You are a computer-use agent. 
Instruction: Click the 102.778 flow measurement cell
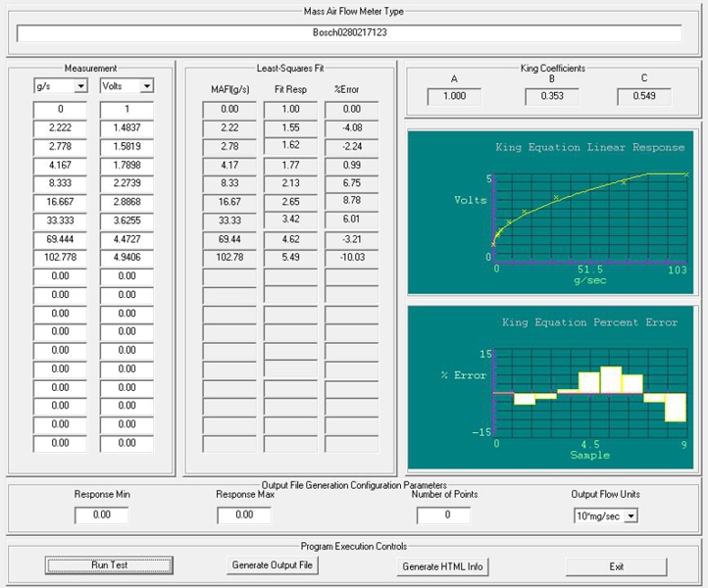pos(60,258)
